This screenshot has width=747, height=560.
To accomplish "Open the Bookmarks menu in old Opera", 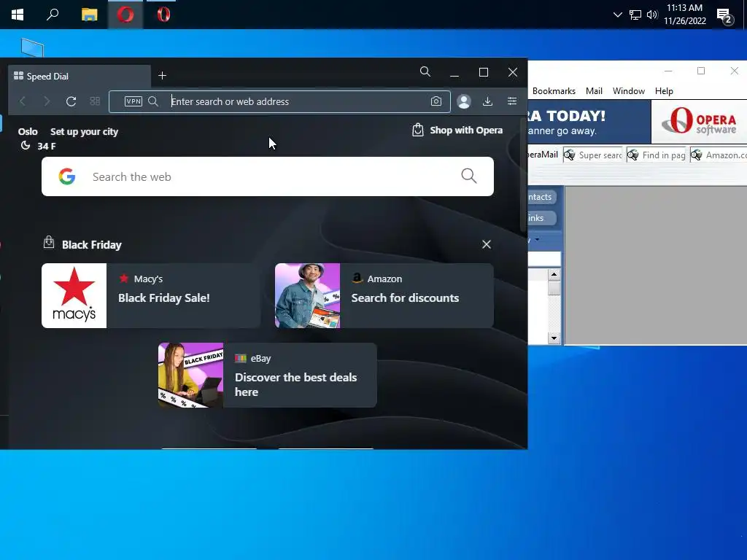I will coord(554,91).
